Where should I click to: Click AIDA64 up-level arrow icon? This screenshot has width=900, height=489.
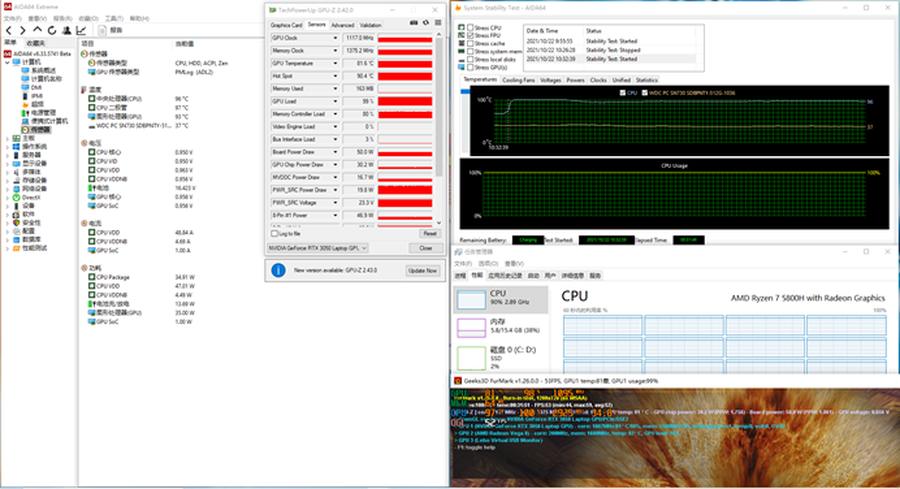(37, 30)
